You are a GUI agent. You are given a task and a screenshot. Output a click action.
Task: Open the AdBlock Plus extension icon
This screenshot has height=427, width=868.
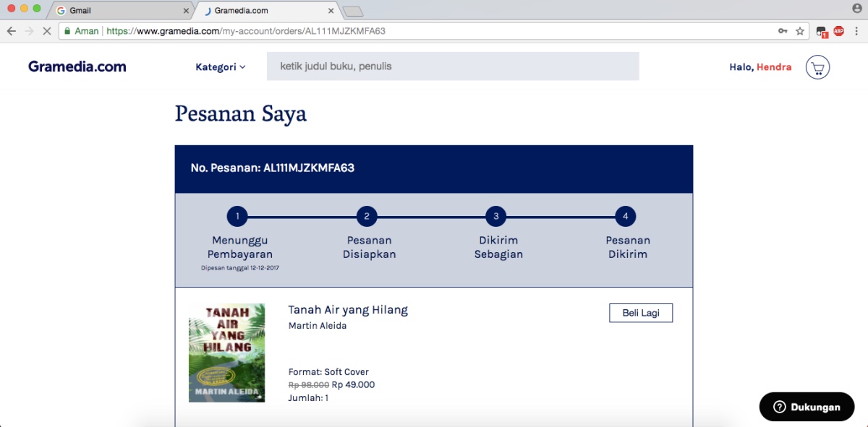(839, 31)
